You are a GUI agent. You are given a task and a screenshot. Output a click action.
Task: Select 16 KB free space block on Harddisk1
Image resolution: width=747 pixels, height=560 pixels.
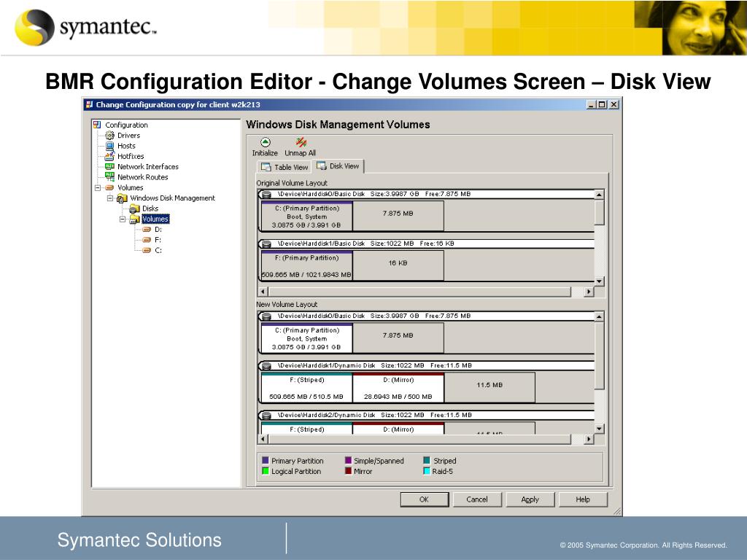tap(398, 265)
